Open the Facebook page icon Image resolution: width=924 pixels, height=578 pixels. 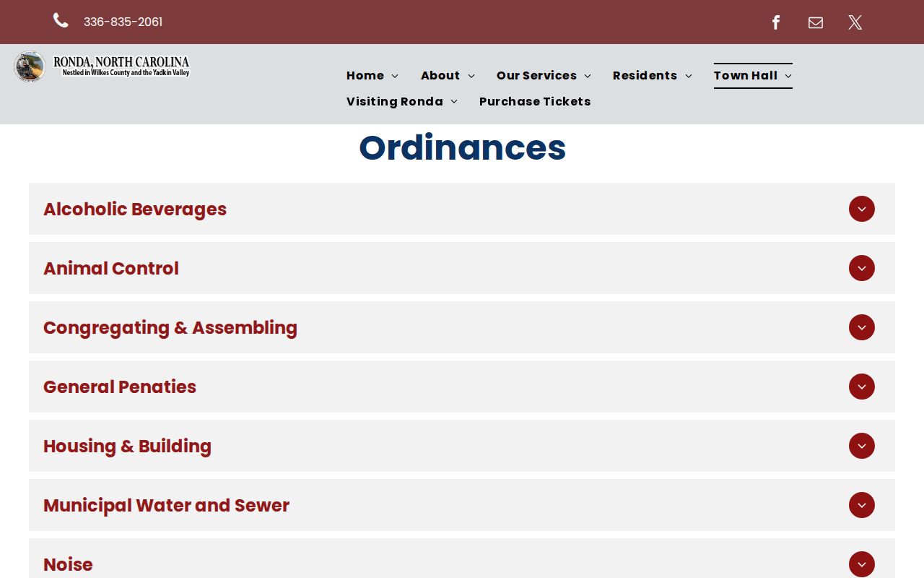(x=776, y=22)
